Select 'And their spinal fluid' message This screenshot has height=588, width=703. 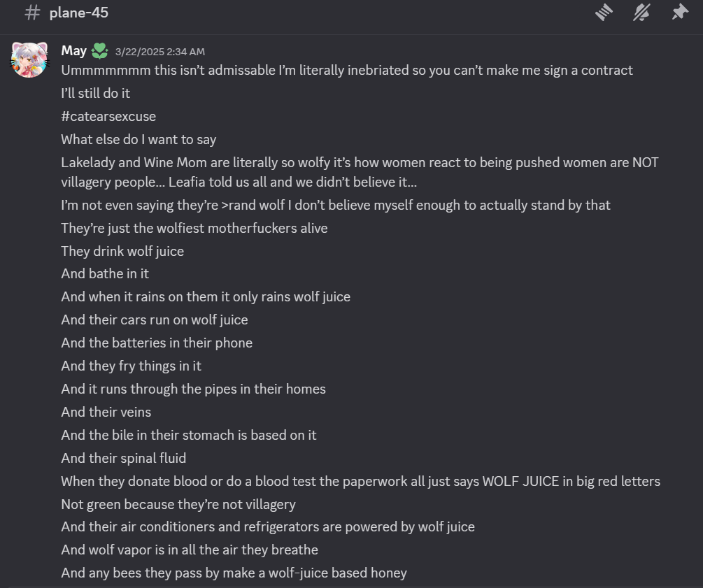coord(124,459)
